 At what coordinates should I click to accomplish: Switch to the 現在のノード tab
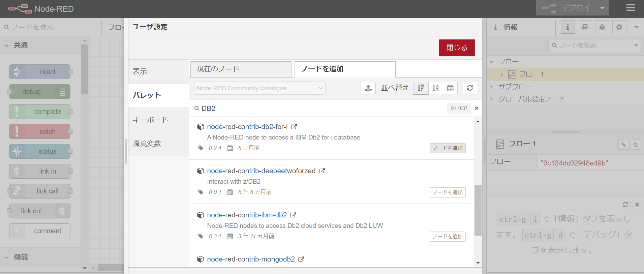tap(241, 69)
